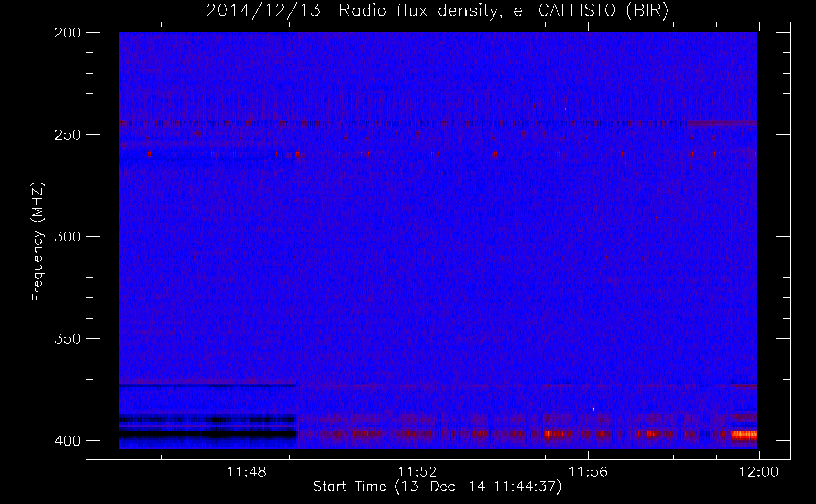816x504 pixels.
Task: Click the plot title "2014/12/13 Radio flux density, e-CALLISTO (BIR)"
Action: tap(437, 10)
